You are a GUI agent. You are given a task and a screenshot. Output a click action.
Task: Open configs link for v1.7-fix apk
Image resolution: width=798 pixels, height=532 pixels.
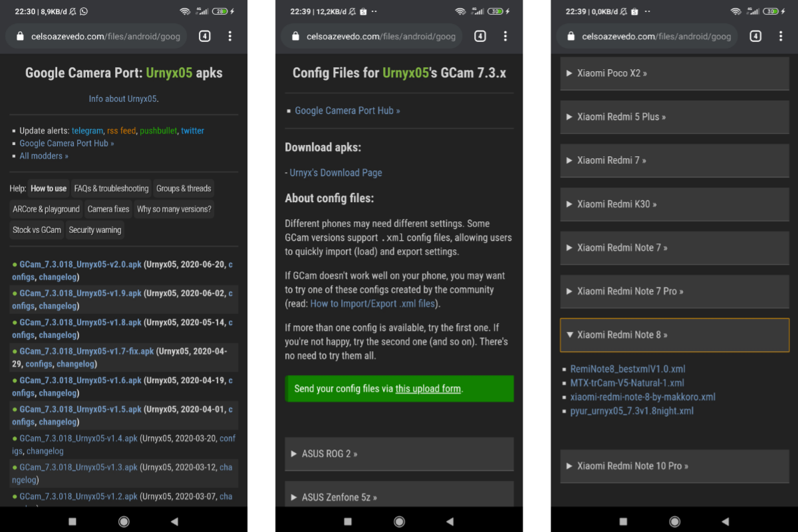point(39,364)
